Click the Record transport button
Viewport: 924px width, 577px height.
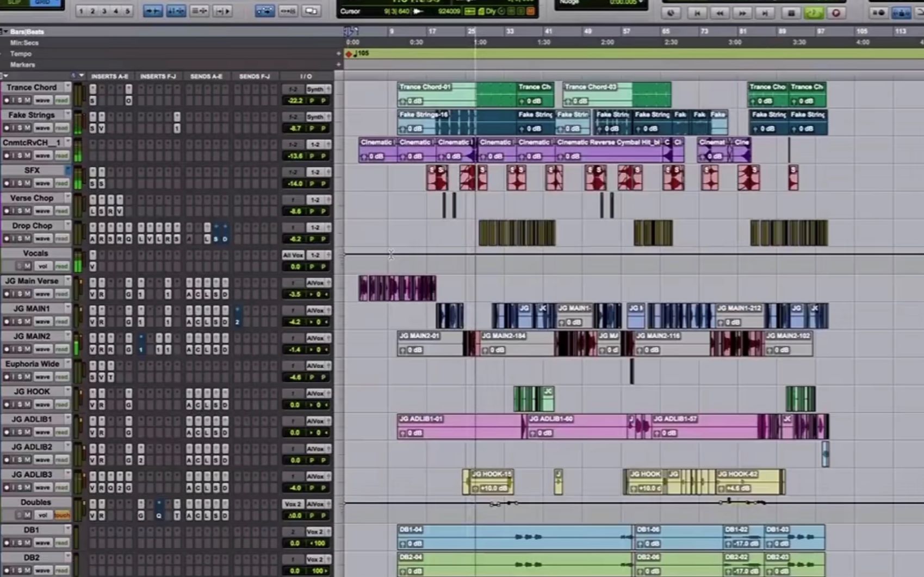pos(836,13)
